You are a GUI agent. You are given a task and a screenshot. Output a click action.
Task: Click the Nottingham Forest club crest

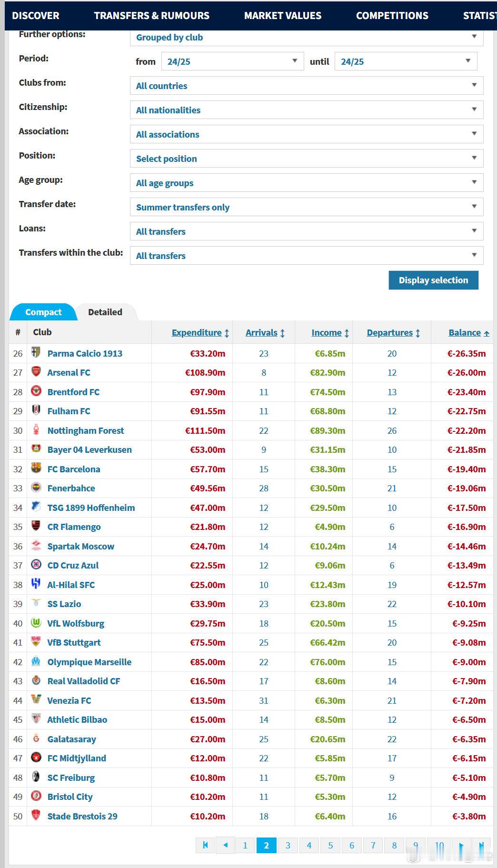(x=36, y=429)
